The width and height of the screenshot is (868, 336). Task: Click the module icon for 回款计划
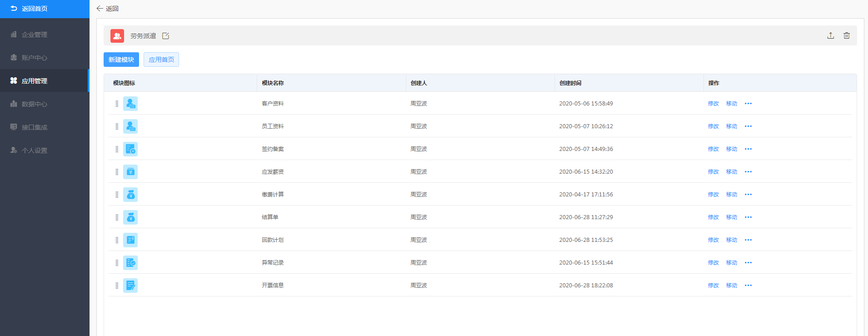[130, 240]
